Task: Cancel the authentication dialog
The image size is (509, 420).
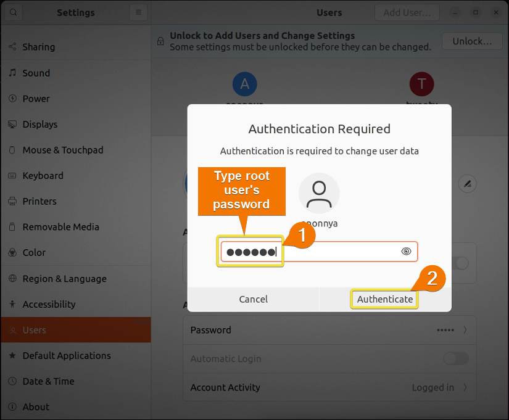Action: [253, 299]
